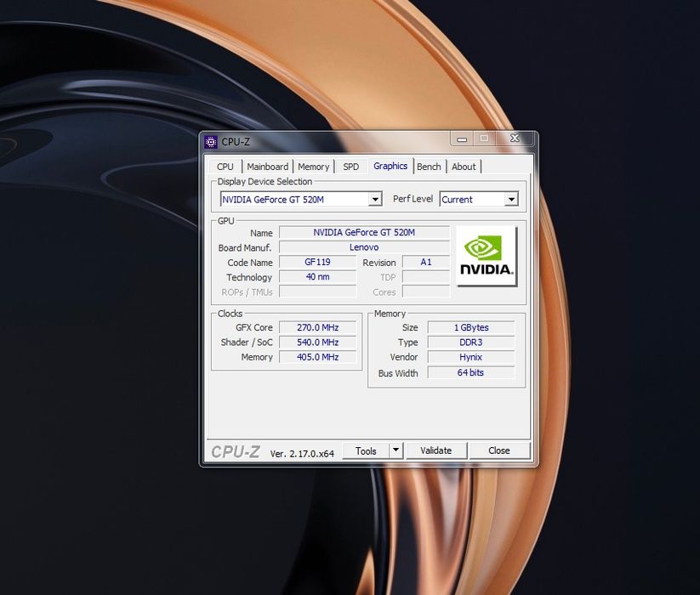Click the empty Cores field
This screenshot has width=700, height=595.
[426, 292]
